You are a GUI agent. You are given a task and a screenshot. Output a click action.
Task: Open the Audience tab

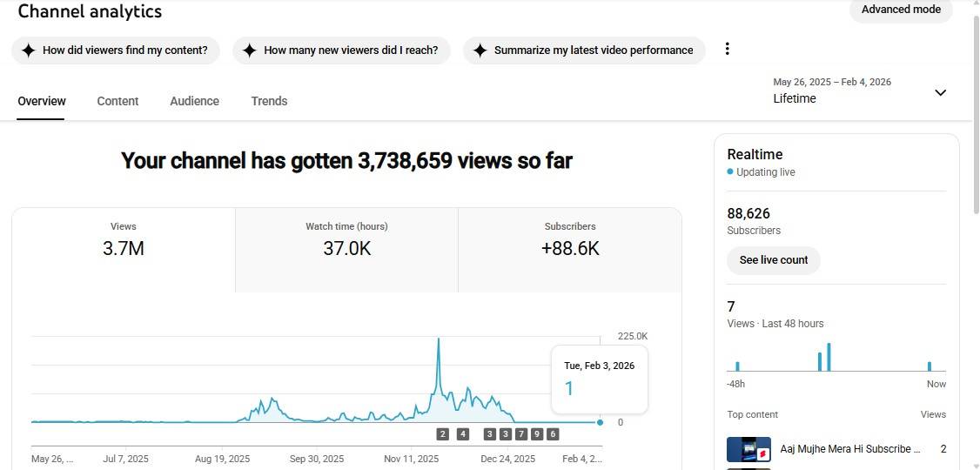(194, 101)
